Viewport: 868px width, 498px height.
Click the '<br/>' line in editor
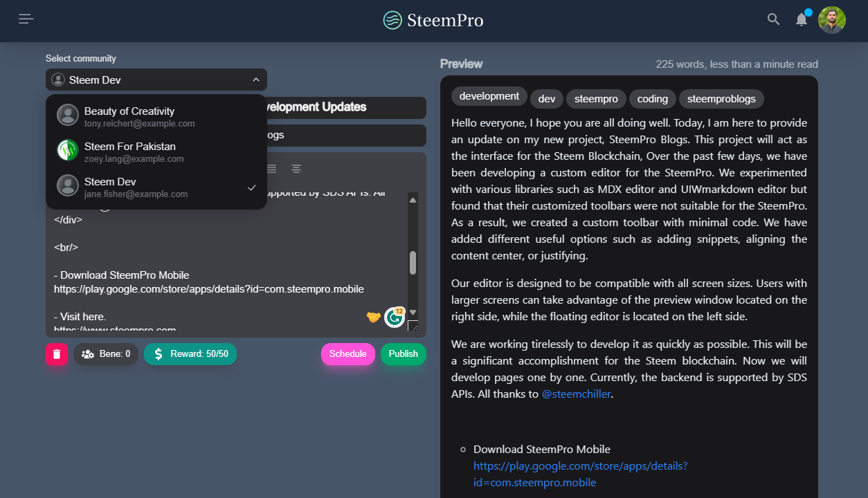(66, 248)
